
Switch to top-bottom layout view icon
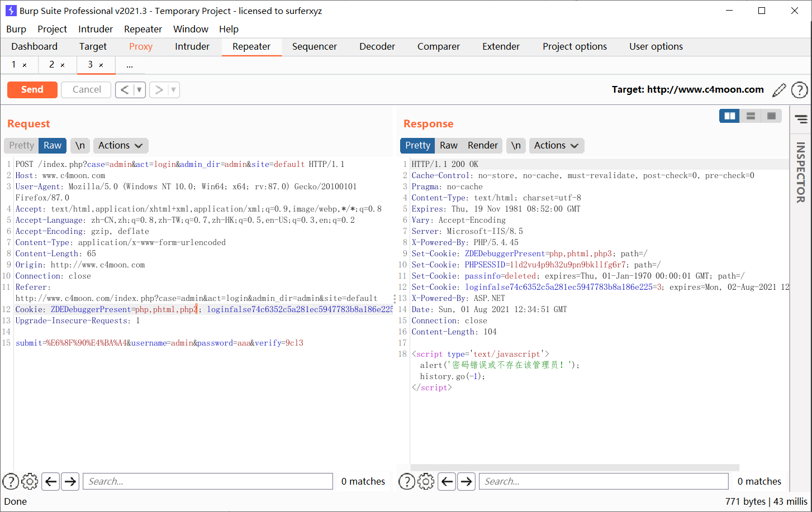tap(751, 116)
